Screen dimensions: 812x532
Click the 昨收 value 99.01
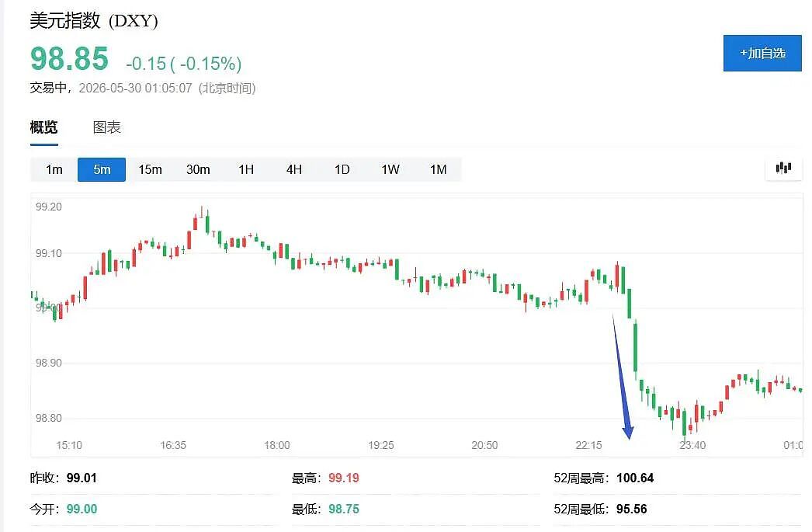pyautogui.click(x=82, y=478)
